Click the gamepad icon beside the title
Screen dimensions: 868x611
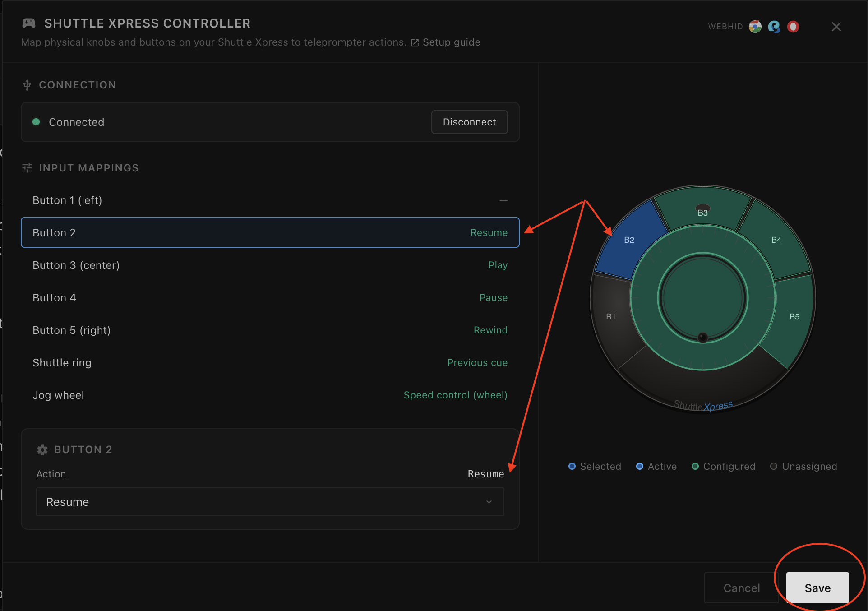pos(29,23)
